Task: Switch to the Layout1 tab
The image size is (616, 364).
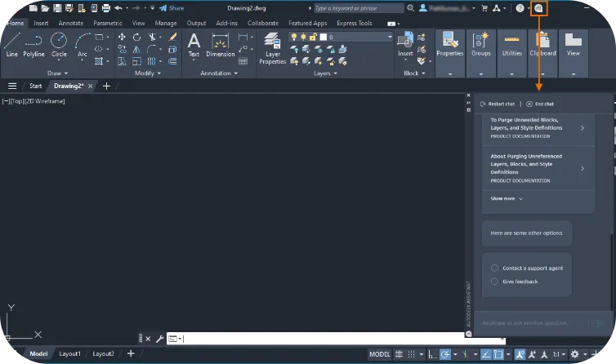Action: click(x=69, y=353)
